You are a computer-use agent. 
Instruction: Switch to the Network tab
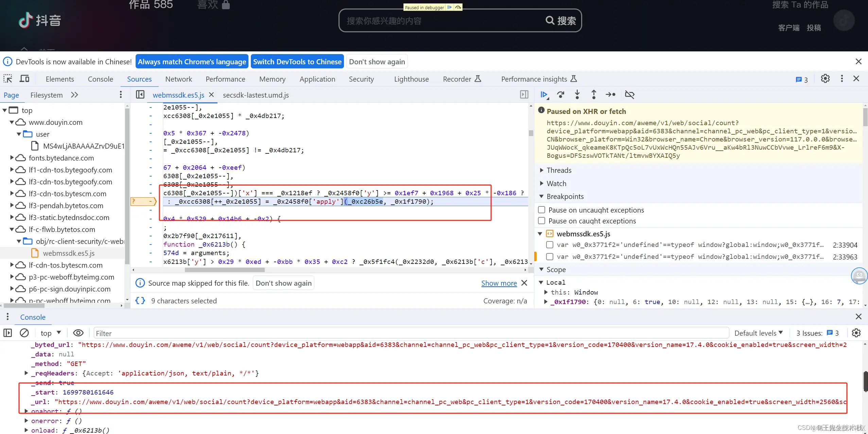(x=178, y=79)
